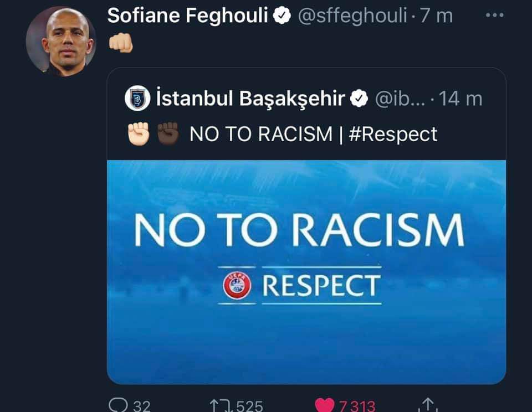Click the truncated @ib... handle
The height and width of the screenshot is (412, 532).
click(x=399, y=99)
